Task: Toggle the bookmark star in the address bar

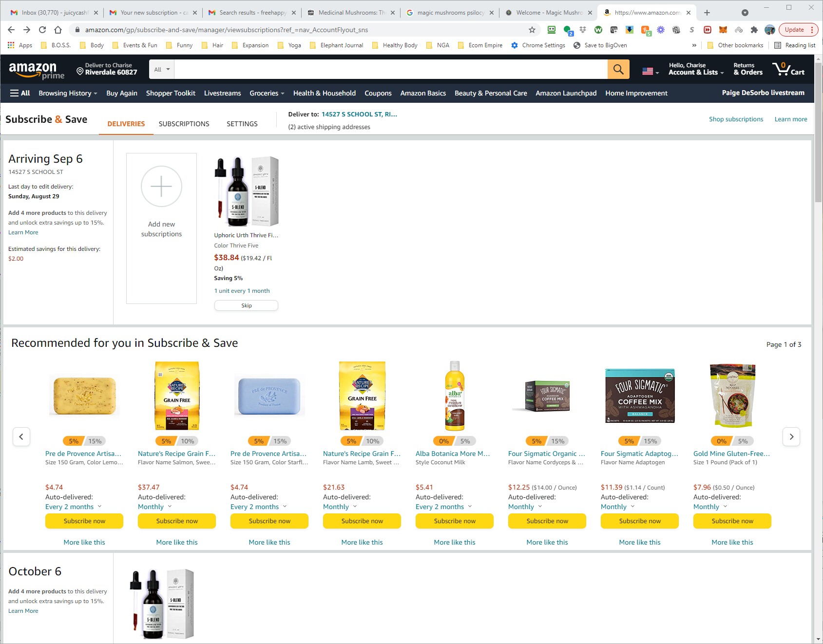Action: (x=531, y=30)
